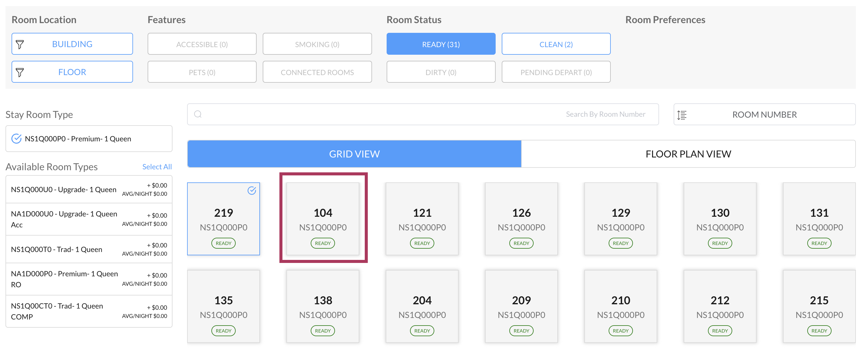Switch to the Grid View tab

[x=354, y=154]
